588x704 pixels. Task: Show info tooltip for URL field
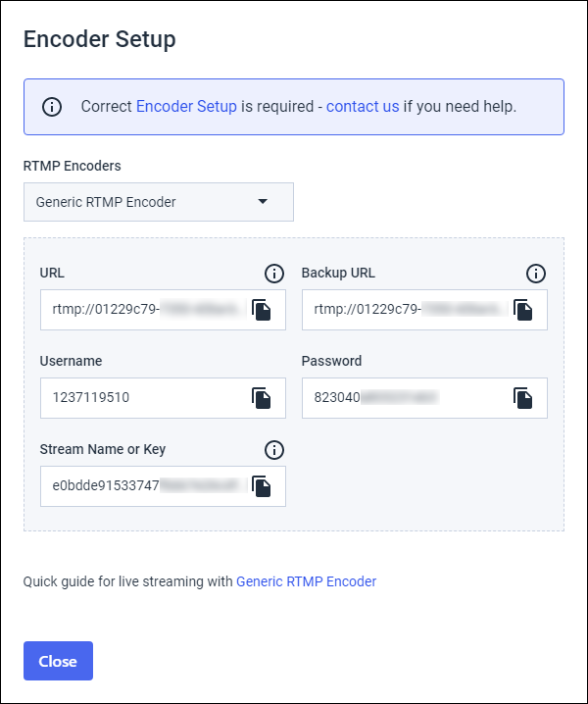pos(274,274)
